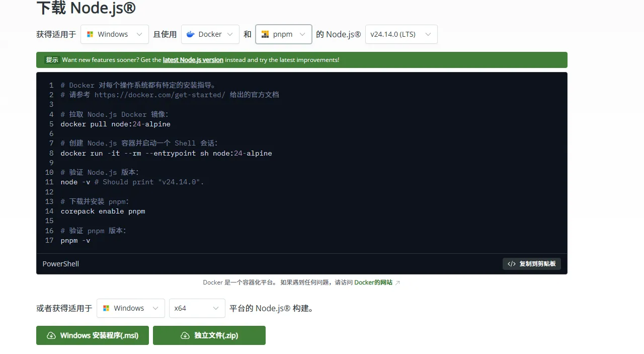
Task: Click the Windows 安装程序(.msi) button
Action: click(x=92, y=335)
